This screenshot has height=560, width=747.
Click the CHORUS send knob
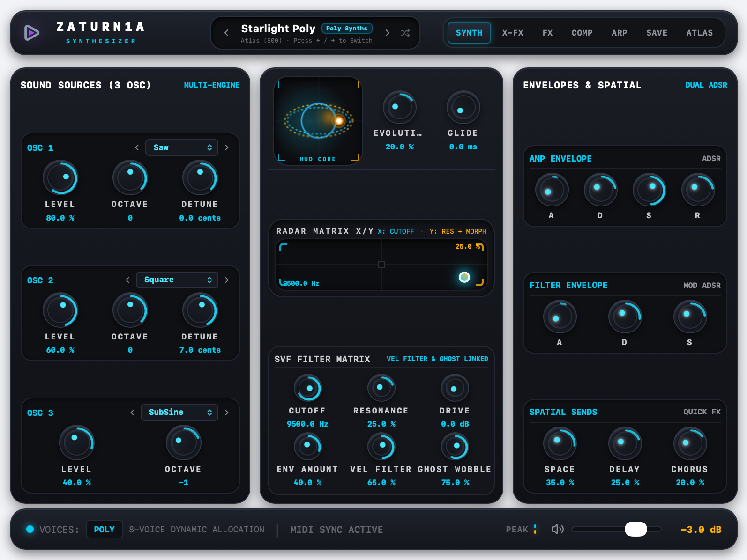click(690, 444)
